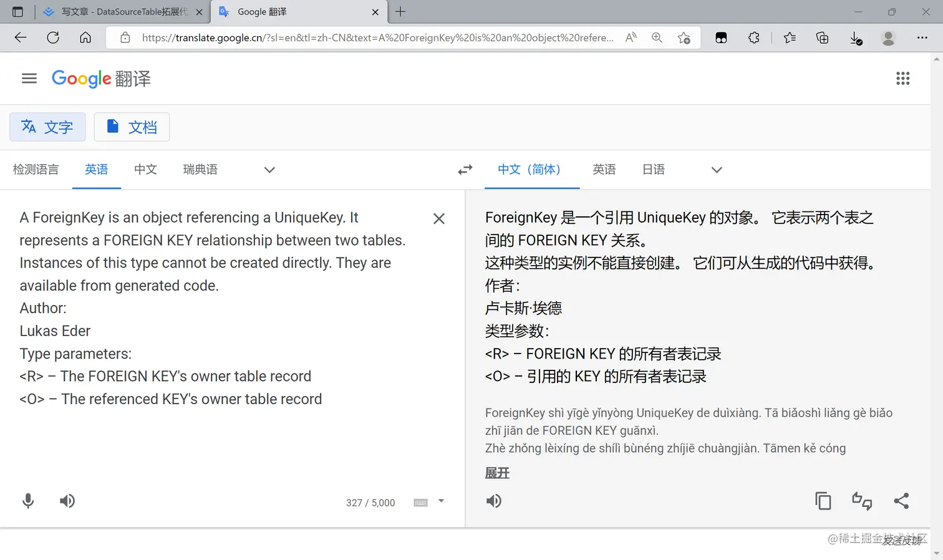Open the tab actions menu
The width and height of the screenshot is (943, 560).
click(x=17, y=12)
